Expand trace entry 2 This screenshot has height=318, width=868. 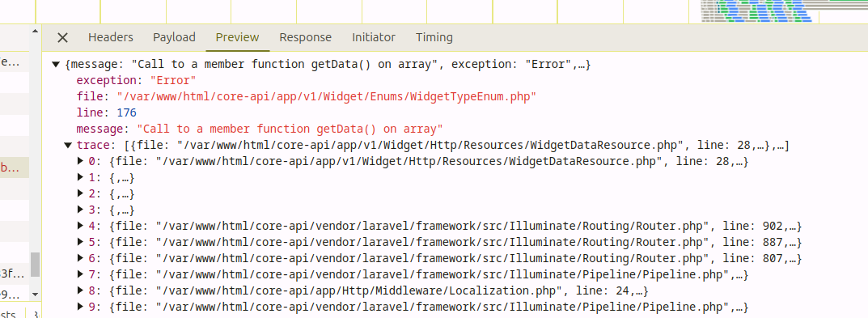click(82, 194)
